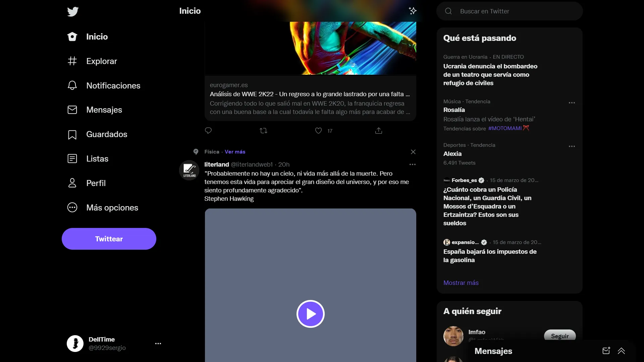
Task: Open more options on literland's tweet
Action: pyautogui.click(x=412, y=164)
